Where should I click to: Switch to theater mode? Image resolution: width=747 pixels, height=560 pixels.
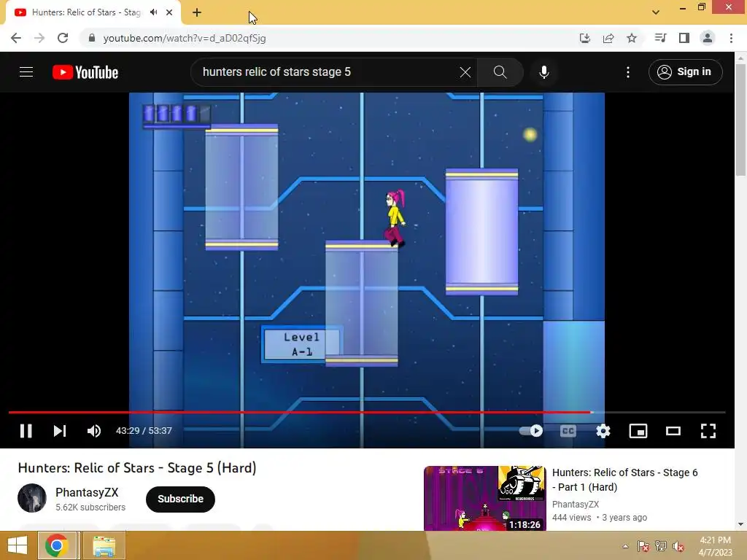(673, 431)
